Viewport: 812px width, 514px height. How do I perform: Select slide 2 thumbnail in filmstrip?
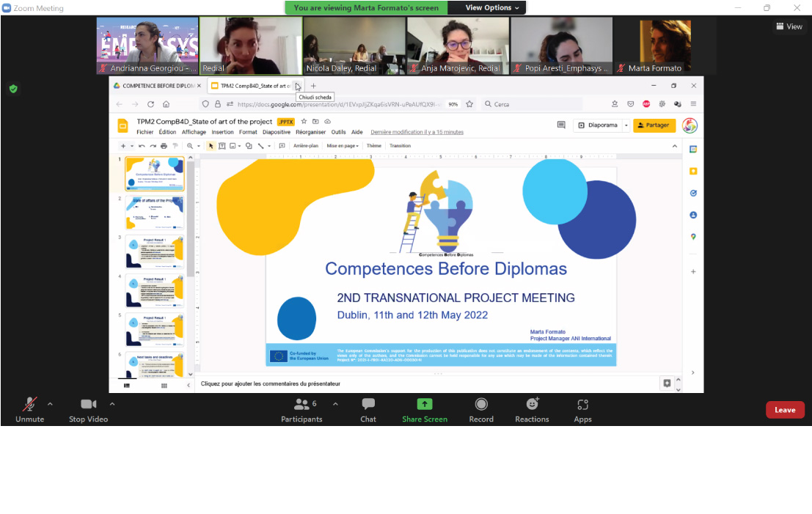click(x=154, y=212)
